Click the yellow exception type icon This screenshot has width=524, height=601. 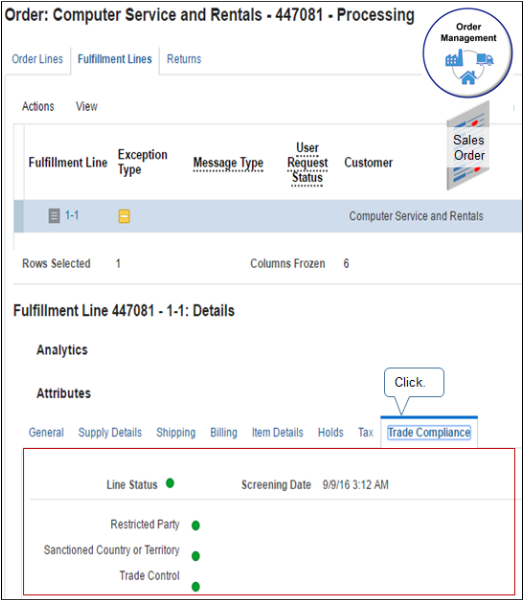click(x=124, y=216)
